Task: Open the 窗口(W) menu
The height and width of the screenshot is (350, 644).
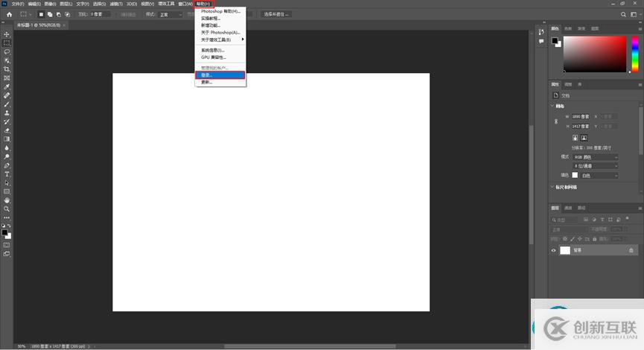Action: [185, 4]
